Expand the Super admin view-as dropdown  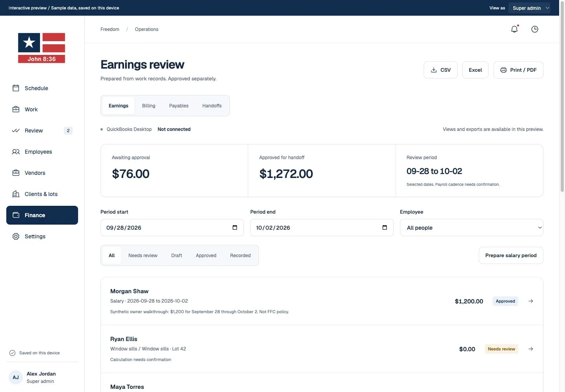click(x=529, y=8)
